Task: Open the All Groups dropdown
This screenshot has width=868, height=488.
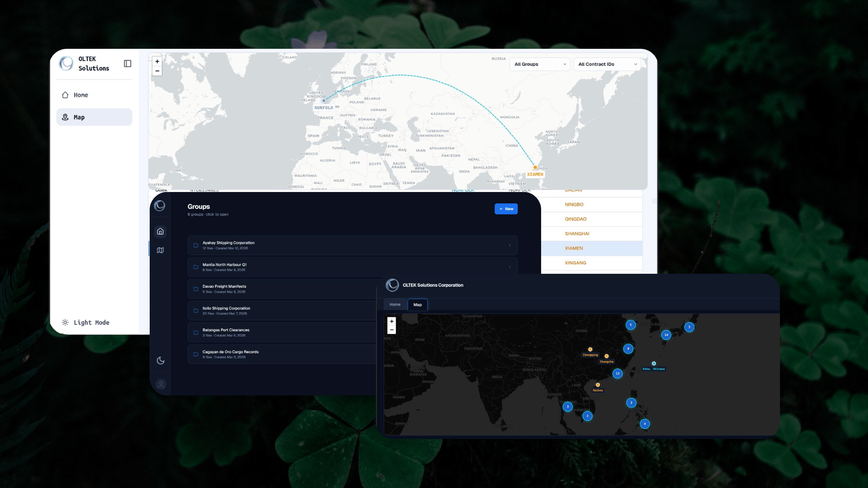Action: (539, 64)
